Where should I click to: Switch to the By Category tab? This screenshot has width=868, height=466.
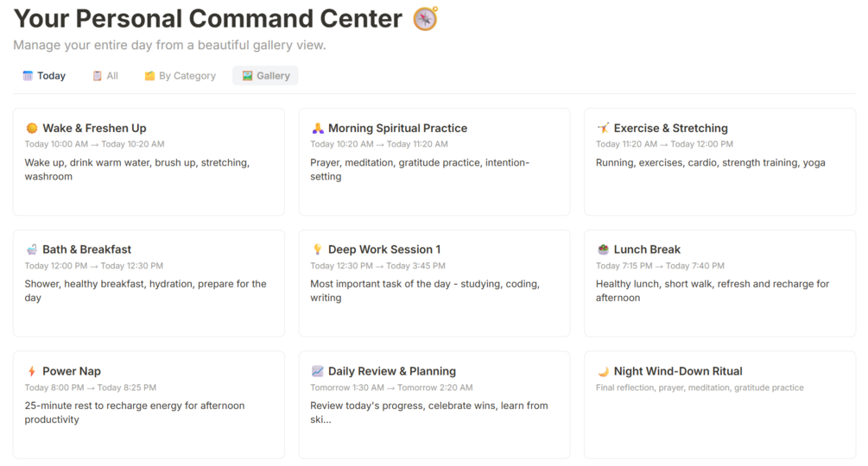[180, 76]
